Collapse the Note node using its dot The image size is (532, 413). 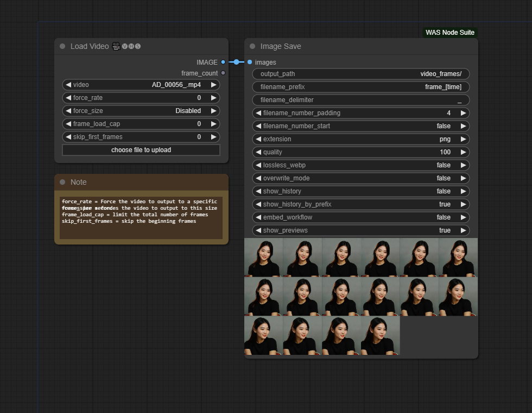tap(62, 182)
